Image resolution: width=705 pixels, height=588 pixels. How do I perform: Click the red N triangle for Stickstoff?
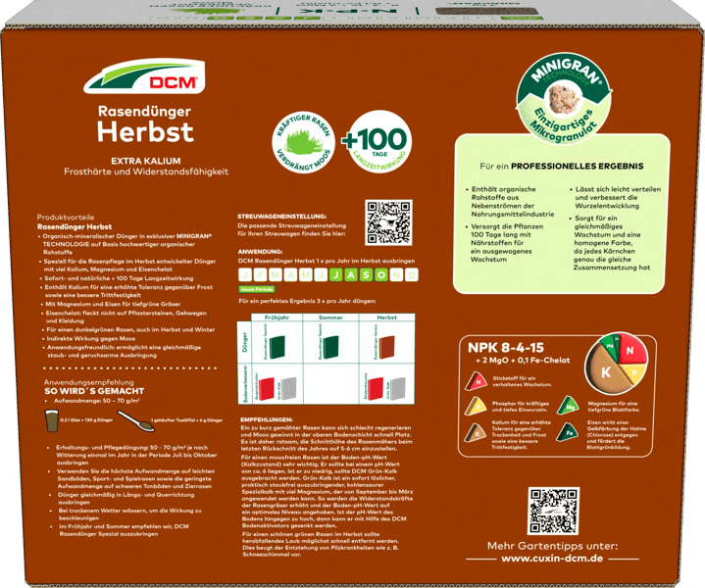(476, 381)
